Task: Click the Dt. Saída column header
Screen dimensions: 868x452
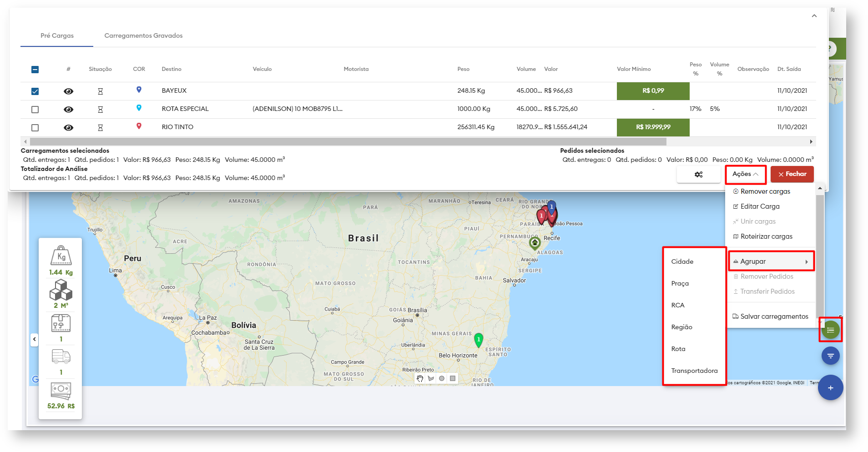Action: click(x=789, y=69)
